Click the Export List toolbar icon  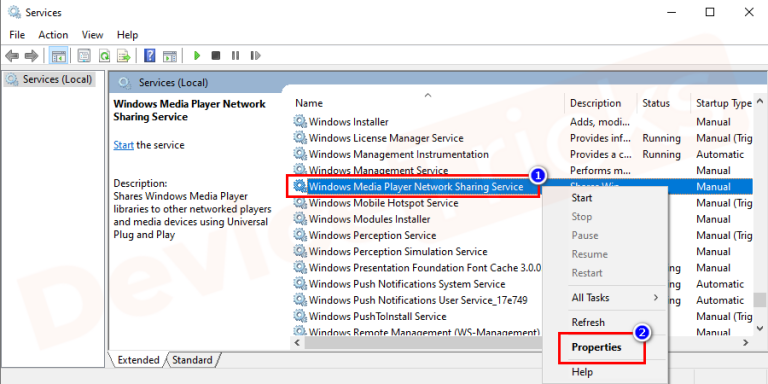(x=123, y=56)
